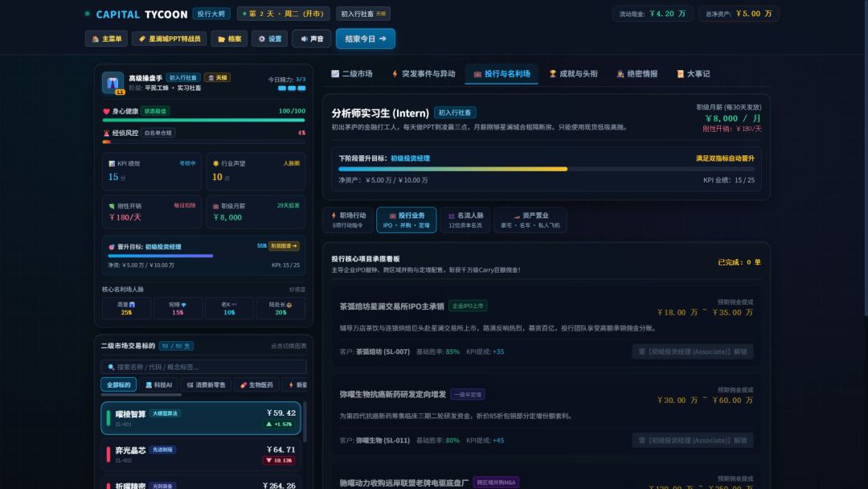Select the 投行与名利场 tab

point(502,74)
